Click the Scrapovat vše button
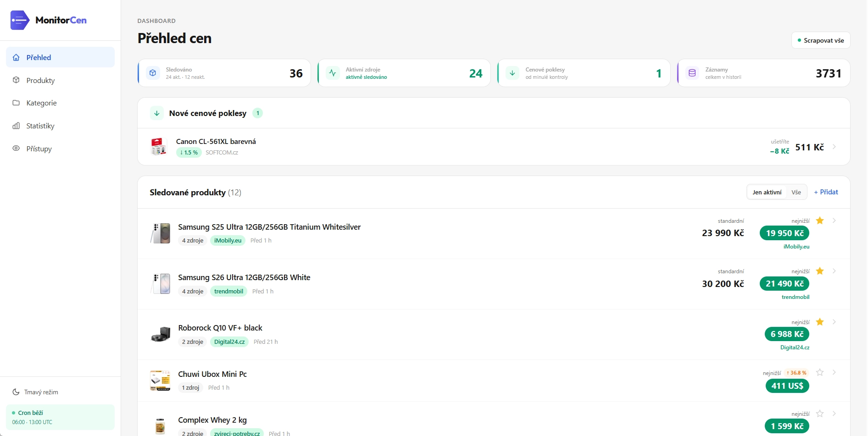The width and height of the screenshot is (868, 436). click(x=821, y=40)
